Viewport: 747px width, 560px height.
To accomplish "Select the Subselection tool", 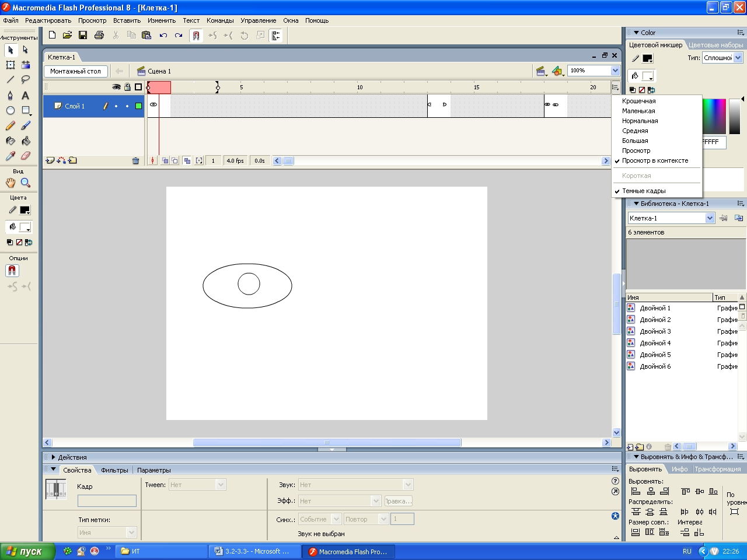I will [x=26, y=50].
